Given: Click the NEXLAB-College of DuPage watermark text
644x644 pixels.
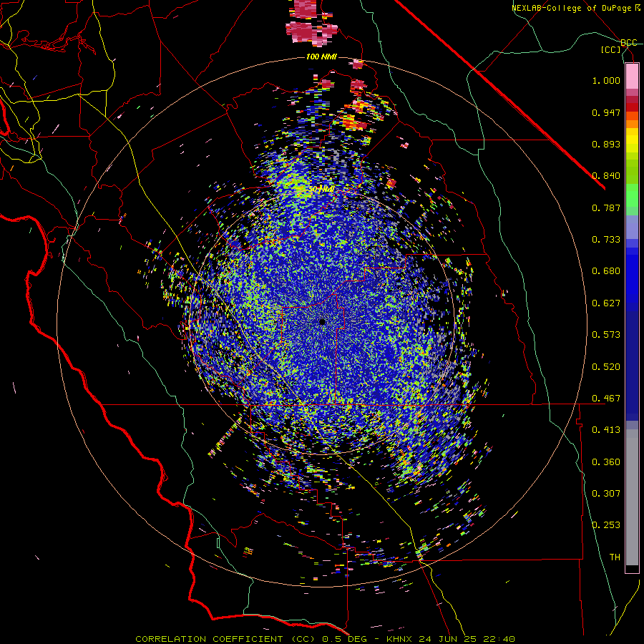Looking at the screenshot, I should (x=576, y=8).
